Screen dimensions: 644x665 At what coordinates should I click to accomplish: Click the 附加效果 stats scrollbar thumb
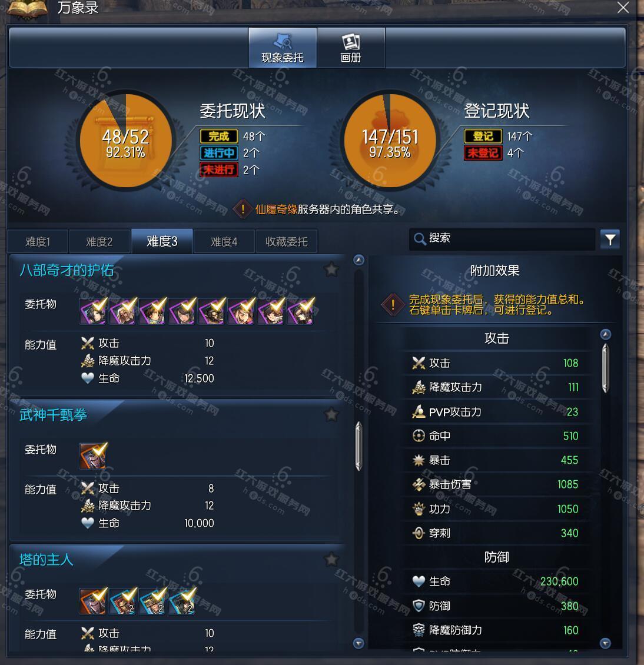click(605, 368)
